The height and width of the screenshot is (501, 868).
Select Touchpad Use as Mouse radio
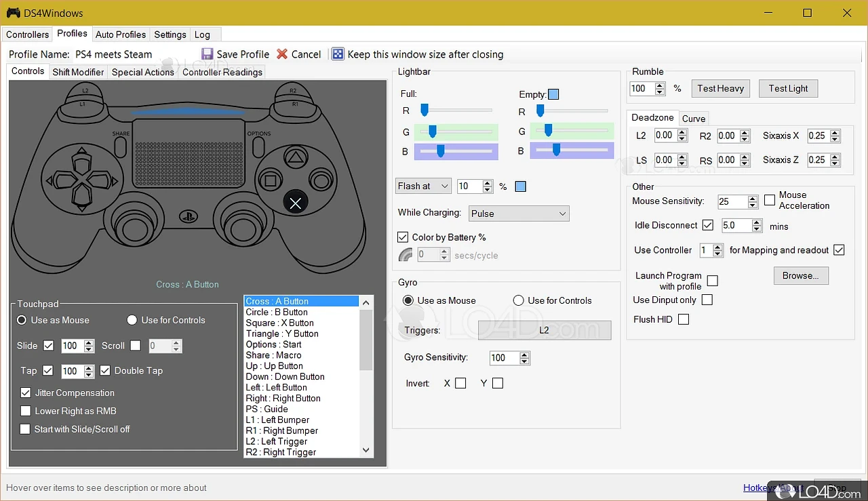click(22, 320)
